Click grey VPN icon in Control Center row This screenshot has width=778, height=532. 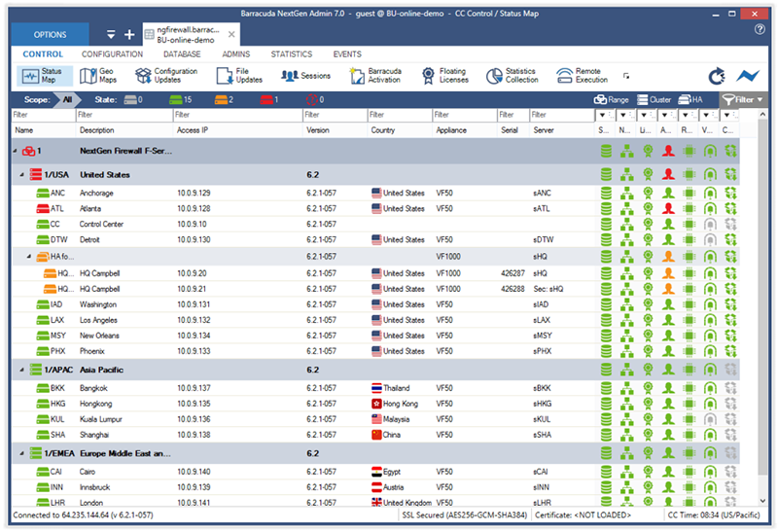[x=710, y=224]
